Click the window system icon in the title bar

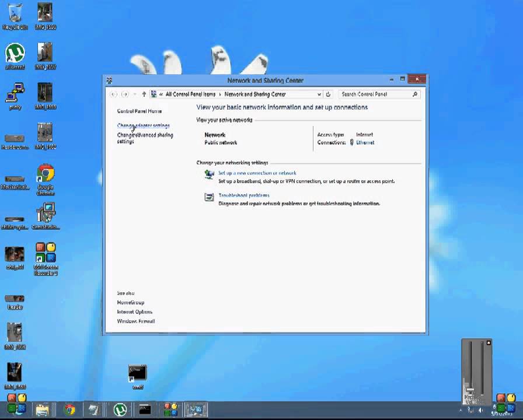(109, 80)
